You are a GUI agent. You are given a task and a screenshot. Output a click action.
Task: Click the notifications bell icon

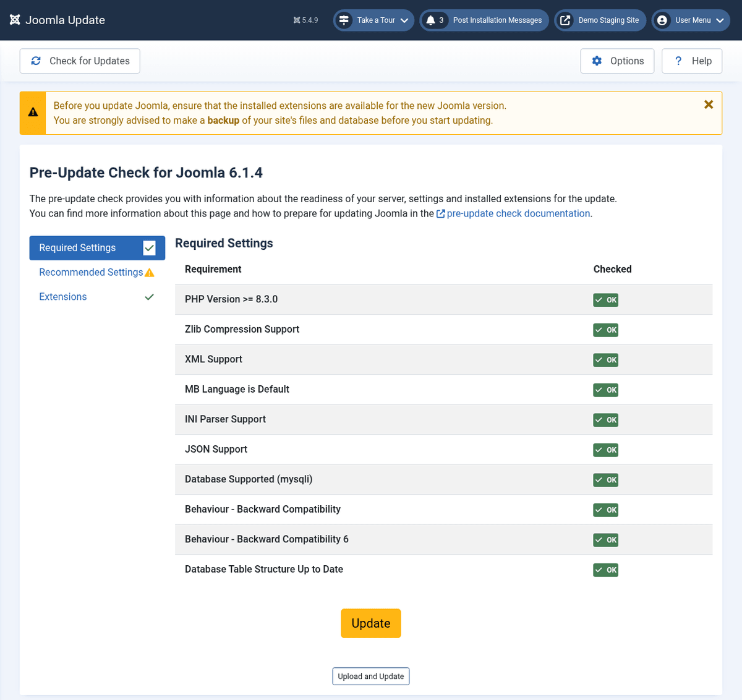(x=431, y=20)
